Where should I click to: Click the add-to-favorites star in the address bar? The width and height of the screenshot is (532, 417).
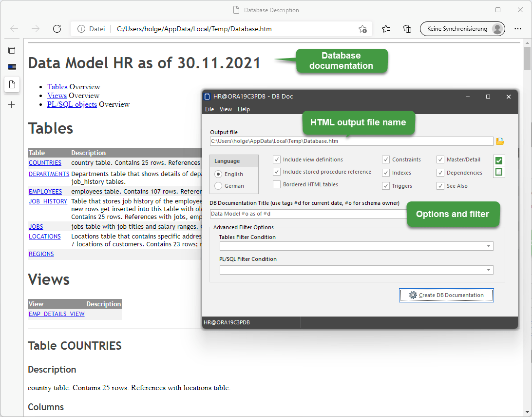[x=362, y=29]
